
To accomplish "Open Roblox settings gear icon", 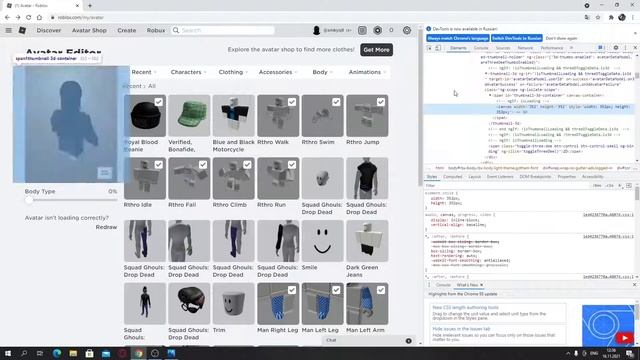I will coord(407,30).
